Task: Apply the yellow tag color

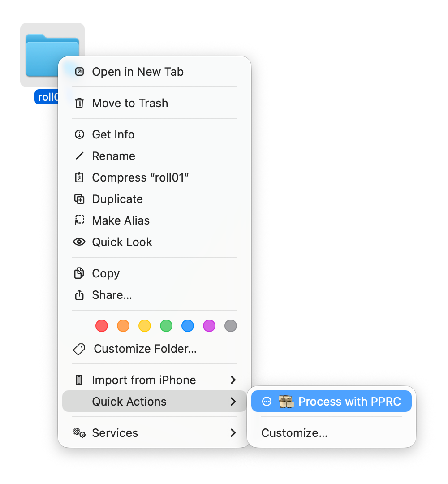Action: [145, 326]
